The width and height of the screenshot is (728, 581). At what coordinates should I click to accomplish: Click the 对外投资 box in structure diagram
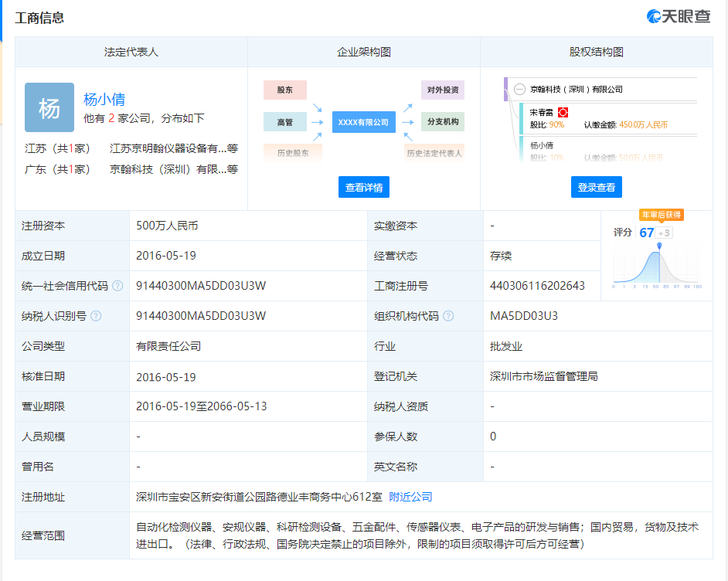coord(443,90)
